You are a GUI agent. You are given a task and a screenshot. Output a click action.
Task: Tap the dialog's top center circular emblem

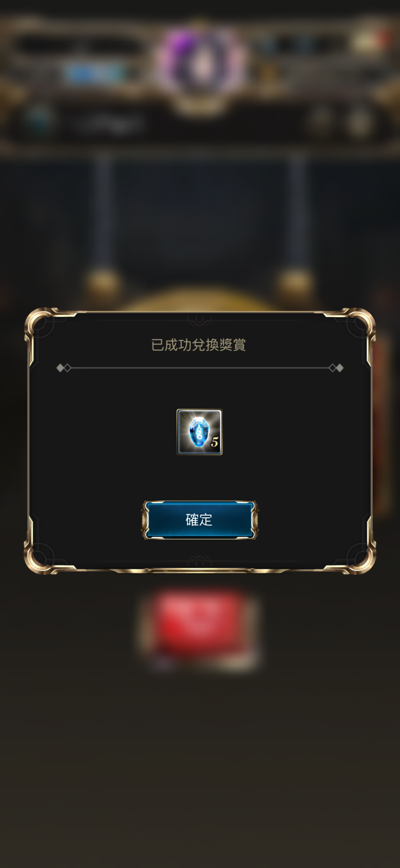[x=199, y=319]
